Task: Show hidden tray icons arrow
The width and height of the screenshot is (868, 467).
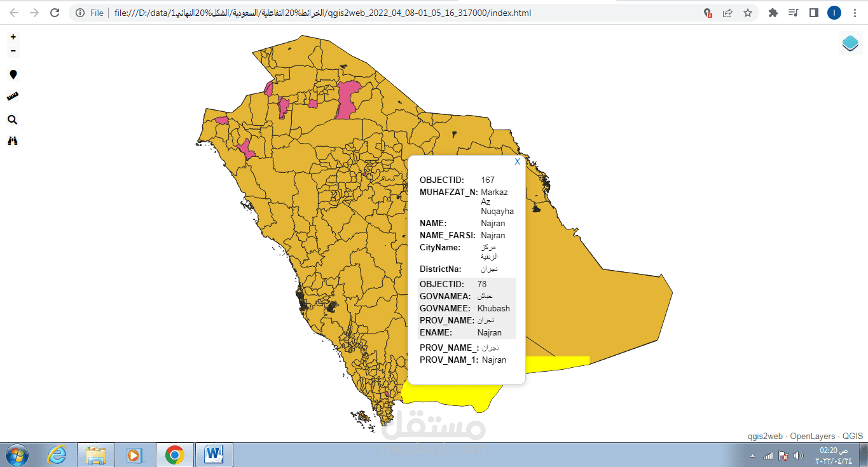Action: click(753, 456)
